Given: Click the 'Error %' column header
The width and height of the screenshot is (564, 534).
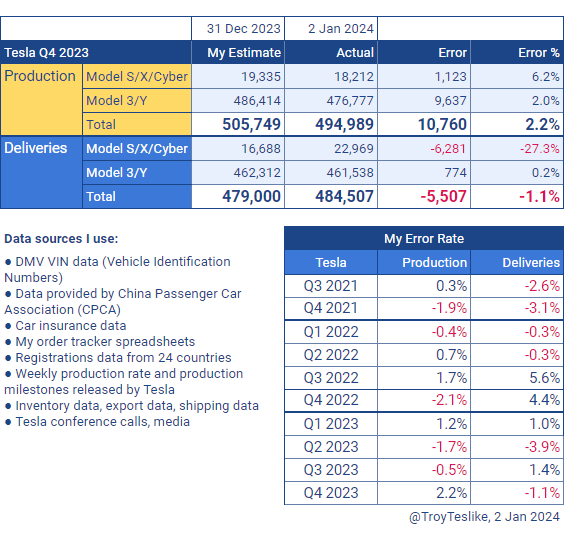Looking at the screenshot, I should point(517,53).
